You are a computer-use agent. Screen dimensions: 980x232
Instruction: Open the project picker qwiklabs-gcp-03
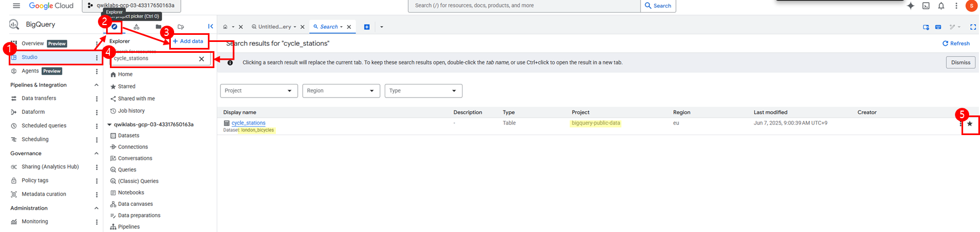coord(131,5)
